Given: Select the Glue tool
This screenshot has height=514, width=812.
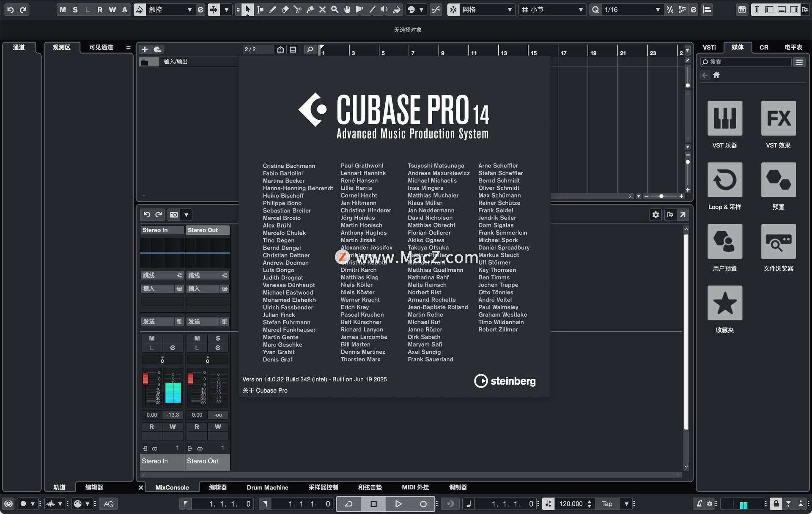Looking at the screenshot, I should pyautogui.click(x=310, y=9).
